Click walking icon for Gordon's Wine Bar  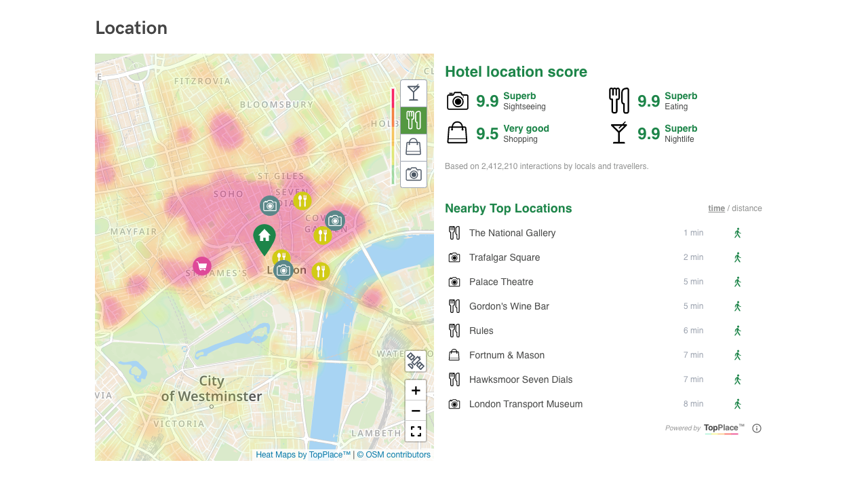click(738, 306)
